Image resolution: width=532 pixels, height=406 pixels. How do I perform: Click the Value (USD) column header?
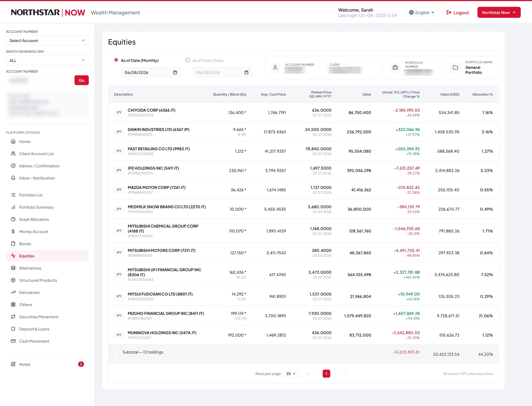click(450, 94)
